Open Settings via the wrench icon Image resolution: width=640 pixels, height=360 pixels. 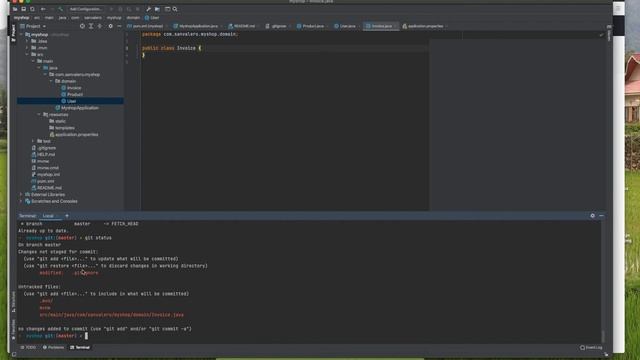(149, 9)
